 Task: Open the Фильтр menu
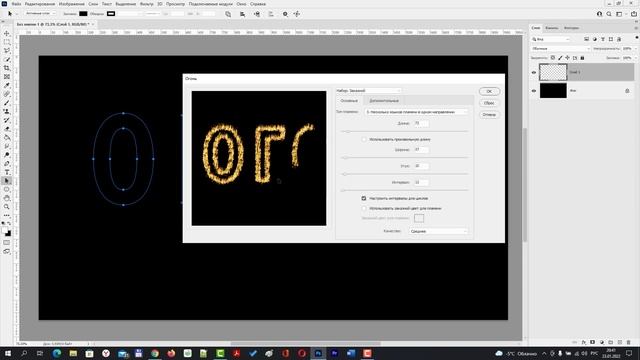pyautogui.click(x=147, y=4)
